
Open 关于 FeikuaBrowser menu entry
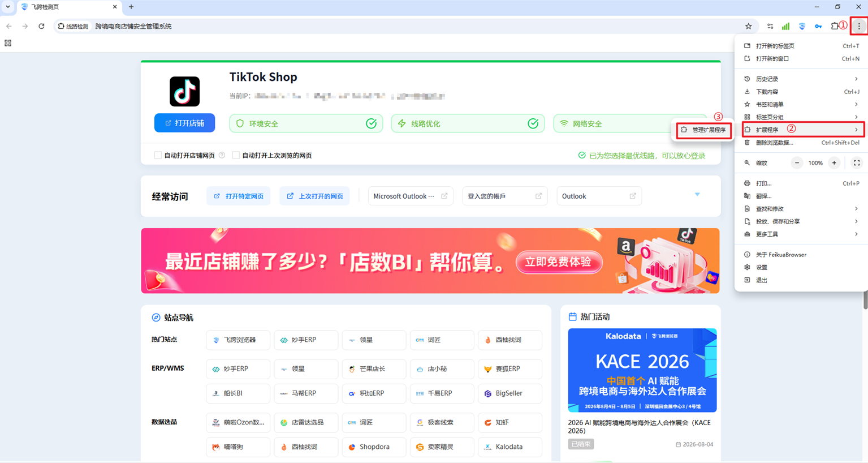[x=802, y=255]
